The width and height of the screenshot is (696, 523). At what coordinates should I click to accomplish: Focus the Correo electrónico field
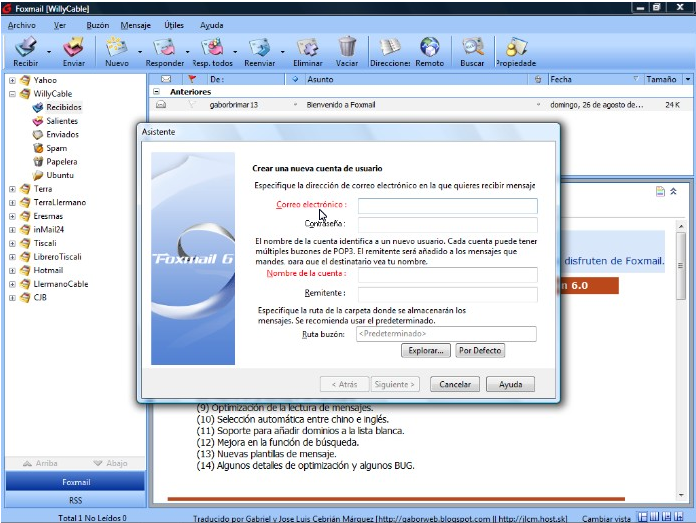click(x=447, y=206)
